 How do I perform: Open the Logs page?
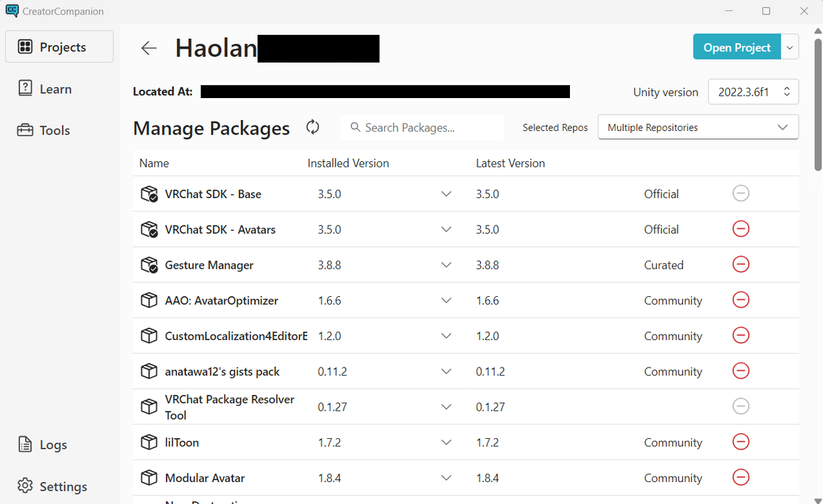pos(60,445)
